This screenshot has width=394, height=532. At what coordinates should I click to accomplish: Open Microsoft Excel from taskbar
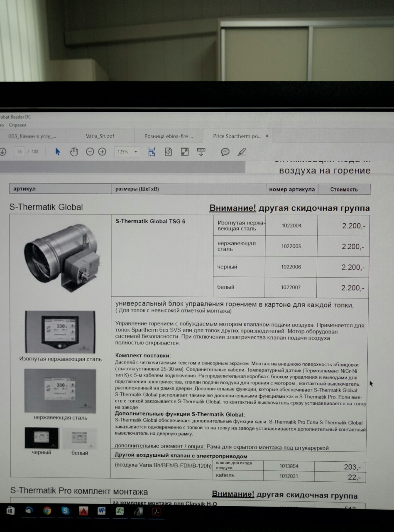(120, 511)
